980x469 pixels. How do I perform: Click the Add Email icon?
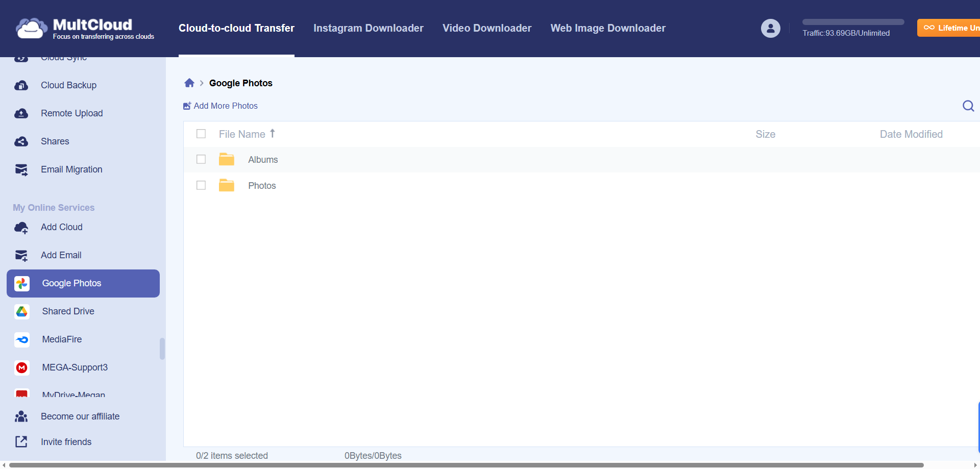tap(21, 255)
